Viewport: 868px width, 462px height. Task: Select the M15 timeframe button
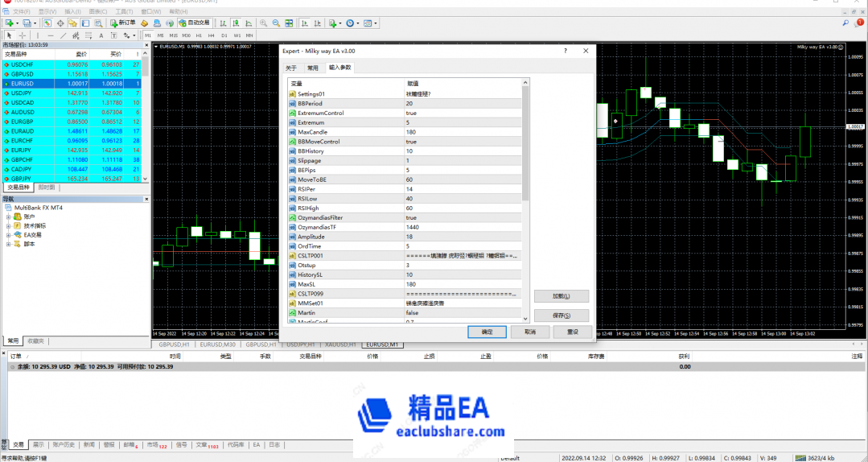[x=173, y=35]
